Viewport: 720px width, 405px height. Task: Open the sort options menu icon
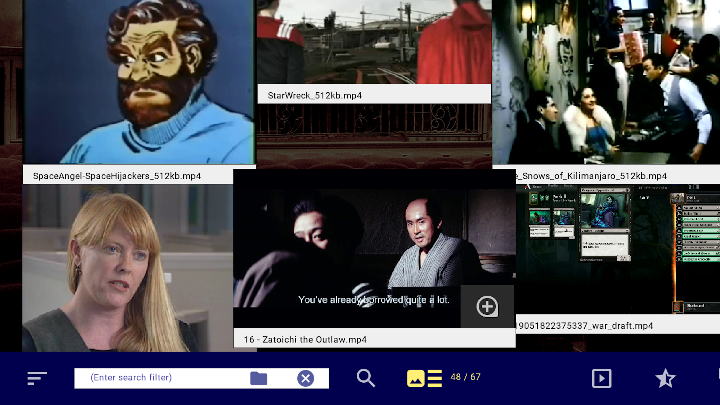(x=37, y=378)
